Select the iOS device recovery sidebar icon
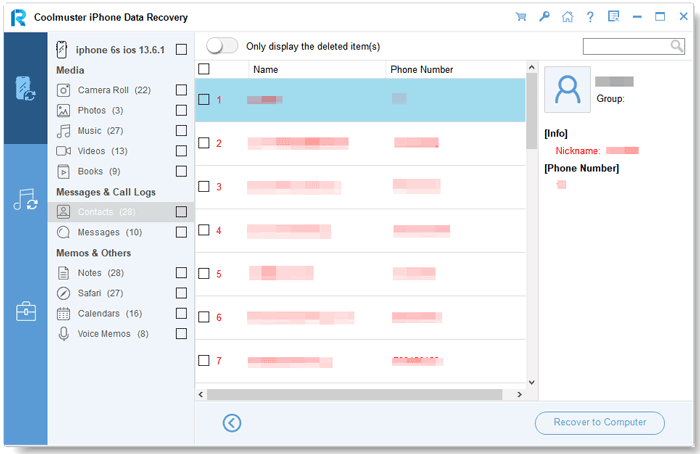This screenshot has height=454, width=700. pyautogui.click(x=25, y=88)
